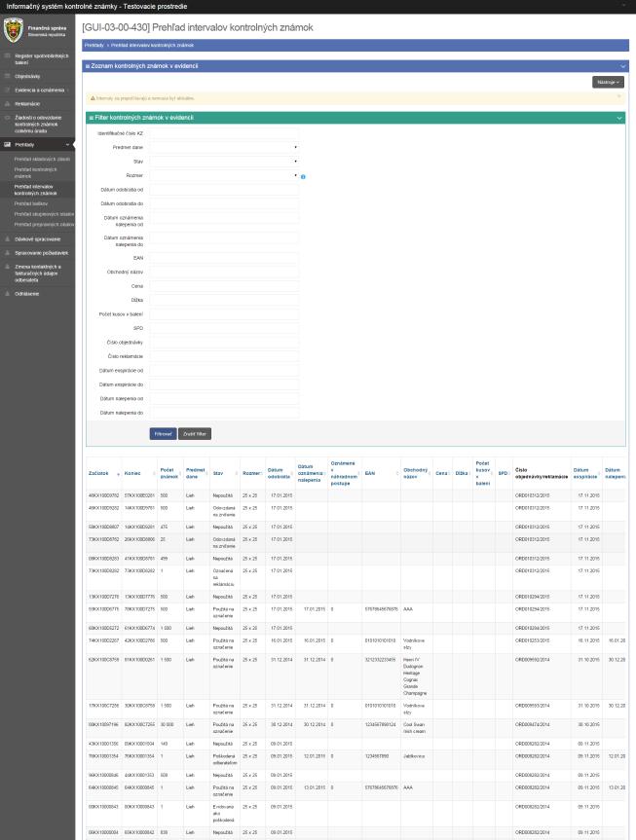Open the Nástroje dropdown button
Screen dimensions: 636x840
coord(608,82)
